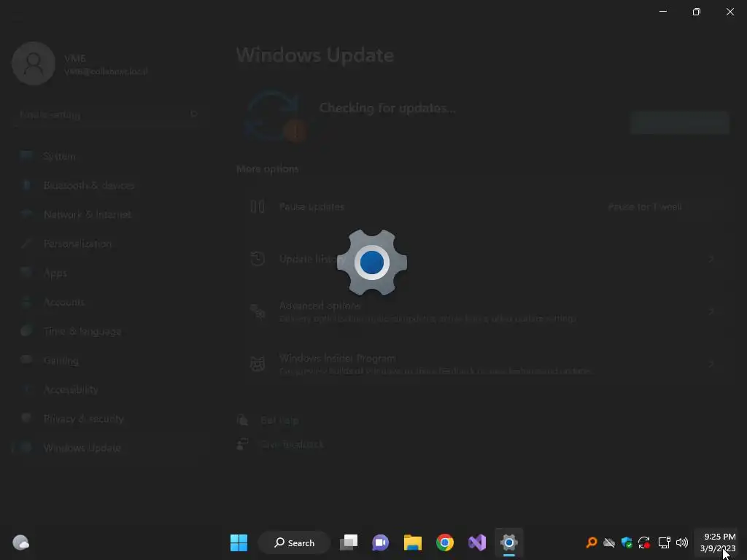Go to Time & language settings
The width and height of the screenshot is (747, 560).
point(109,332)
